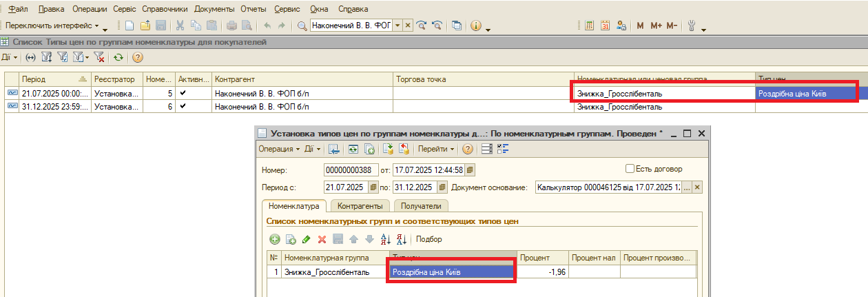Toggle the Активность checkmark in second row
Screen dimensions: 868x297
[183, 107]
